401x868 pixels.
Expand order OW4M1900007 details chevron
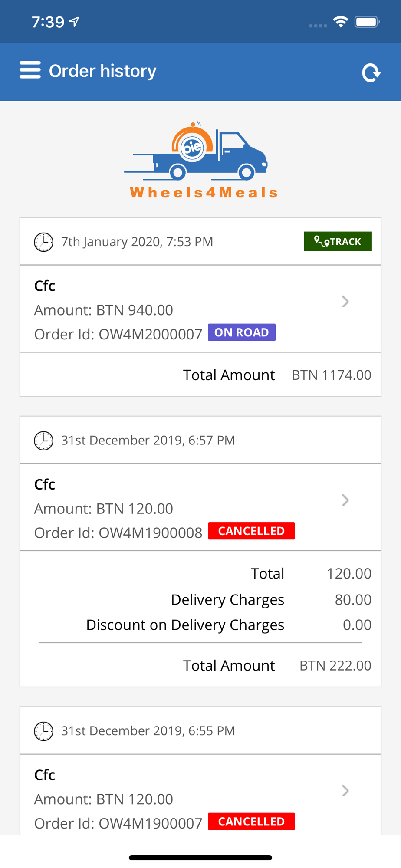345,791
